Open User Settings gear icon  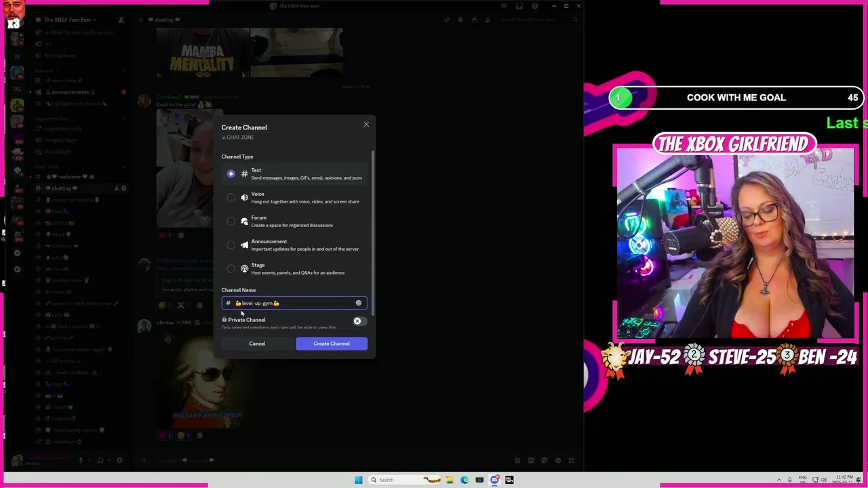120,461
